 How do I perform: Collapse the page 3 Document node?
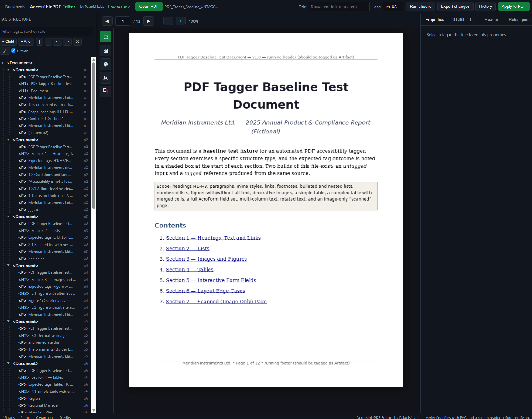(8, 217)
